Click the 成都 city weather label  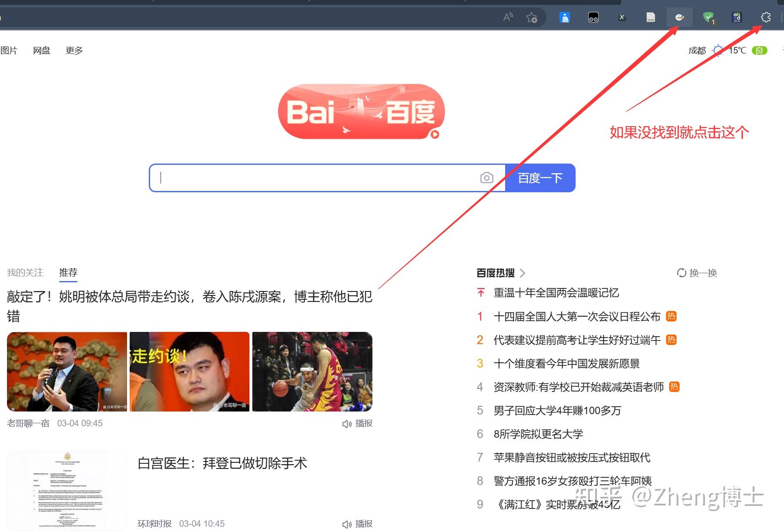[x=697, y=50]
